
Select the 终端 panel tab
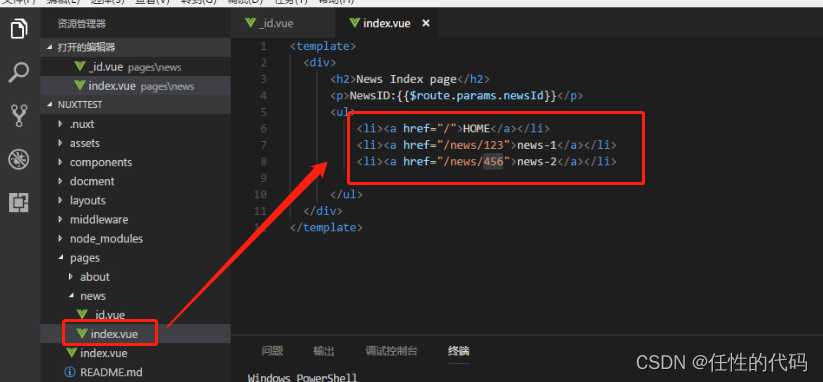pyautogui.click(x=459, y=351)
